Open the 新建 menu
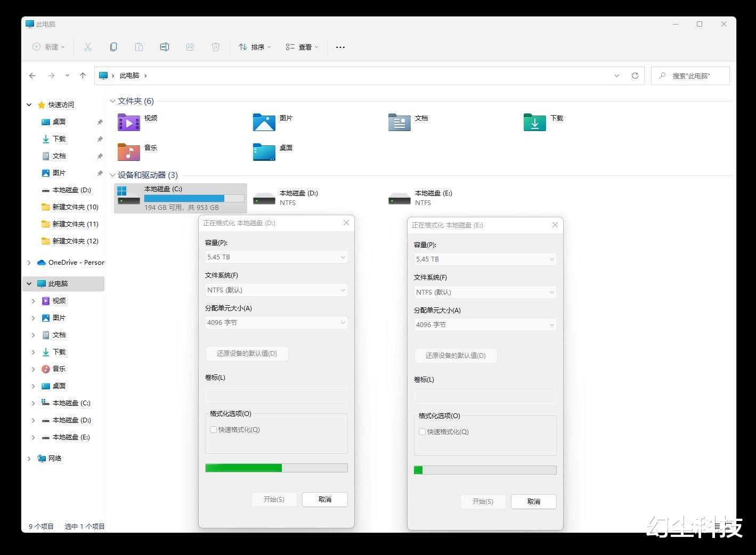 (x=48, y=47)
